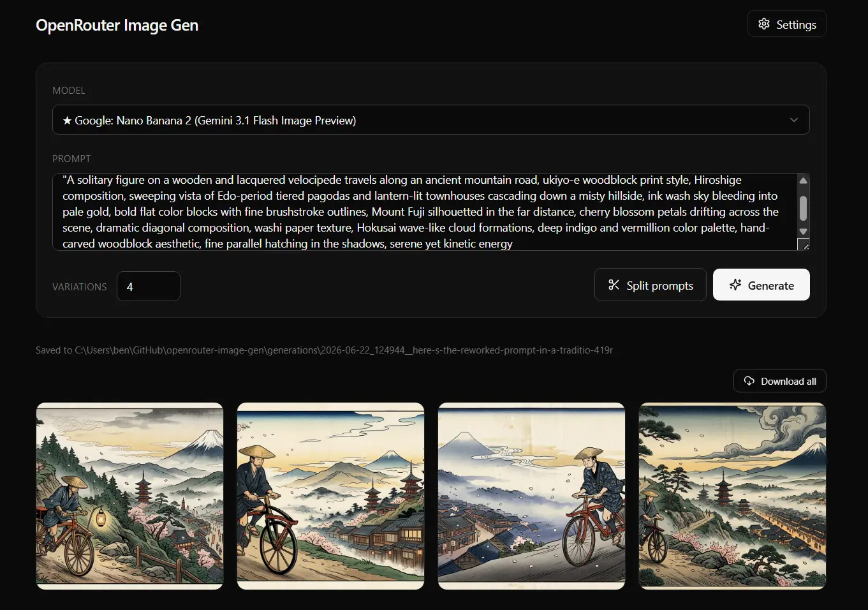Click the Split prompts button
Screen dimensions: 868x610
point(651,285)
